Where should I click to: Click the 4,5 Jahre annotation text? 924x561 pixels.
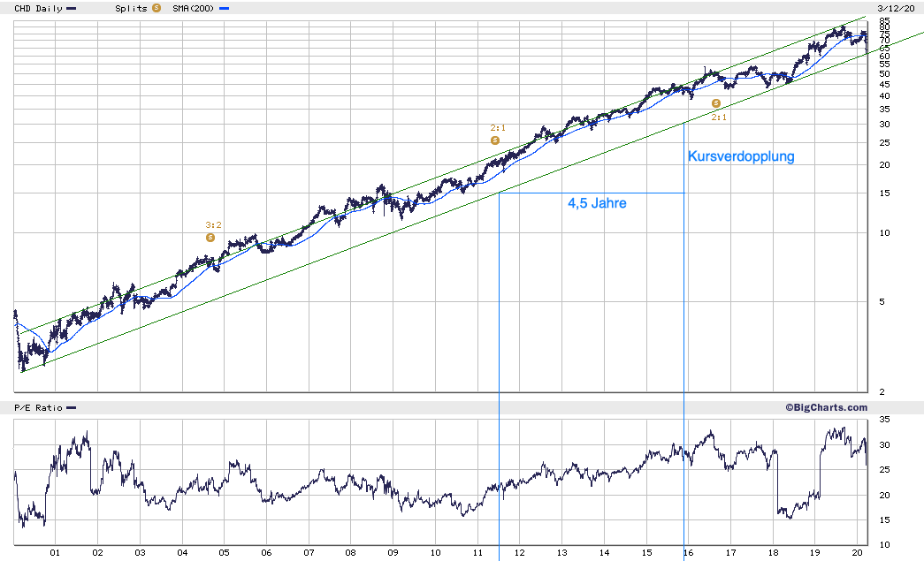tap(597, 203)
